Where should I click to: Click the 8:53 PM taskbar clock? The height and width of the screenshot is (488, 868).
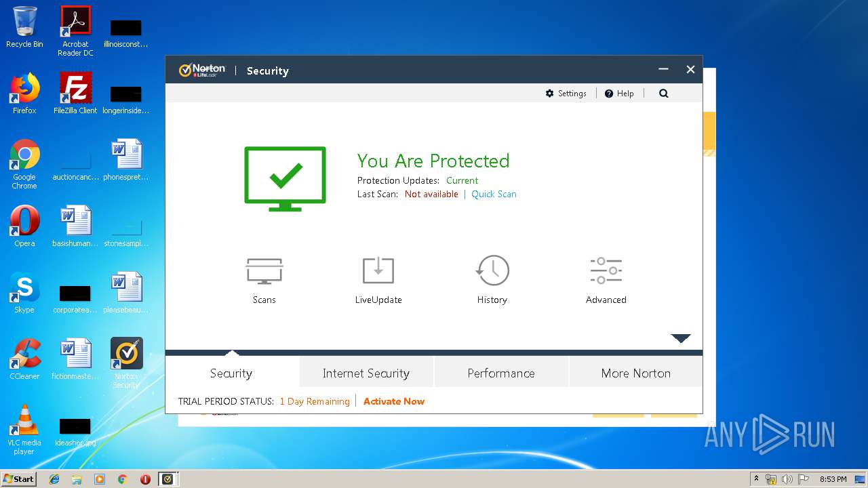pyautogui.click(x=833, y=479)
